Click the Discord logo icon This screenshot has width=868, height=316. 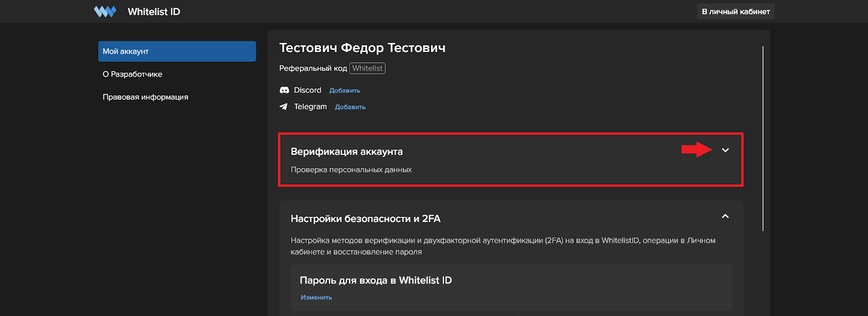pyautogui.click(x=284, y=90)
